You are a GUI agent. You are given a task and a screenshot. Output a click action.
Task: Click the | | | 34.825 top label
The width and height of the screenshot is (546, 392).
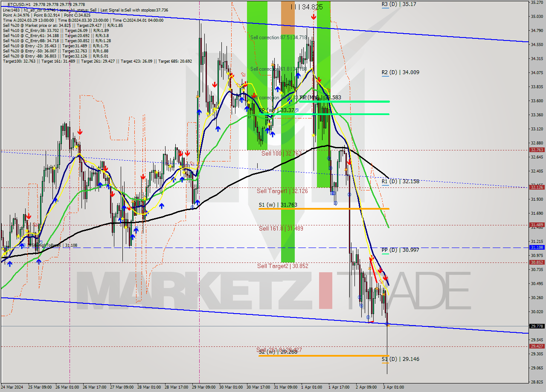point(307,7)
